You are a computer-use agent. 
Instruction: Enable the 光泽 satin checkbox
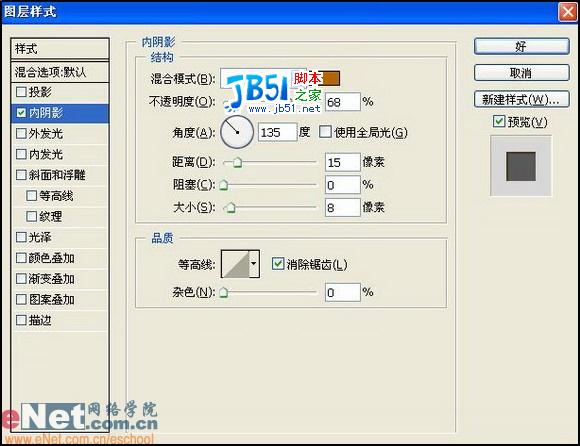21,237
